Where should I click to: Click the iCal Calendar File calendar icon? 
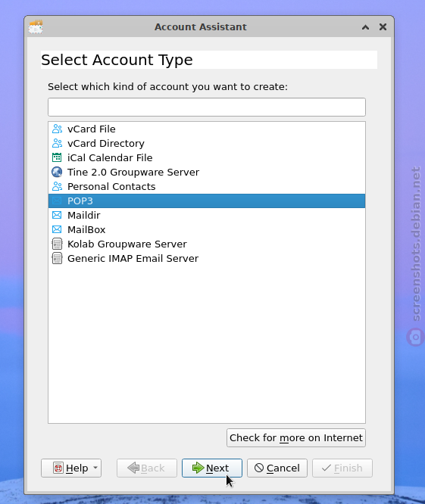pos(57,157)
